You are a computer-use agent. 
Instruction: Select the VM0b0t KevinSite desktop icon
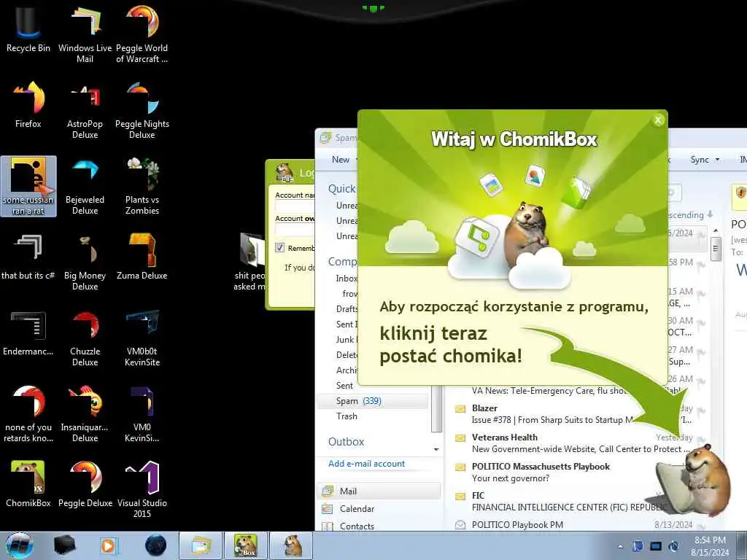point(142,338)
